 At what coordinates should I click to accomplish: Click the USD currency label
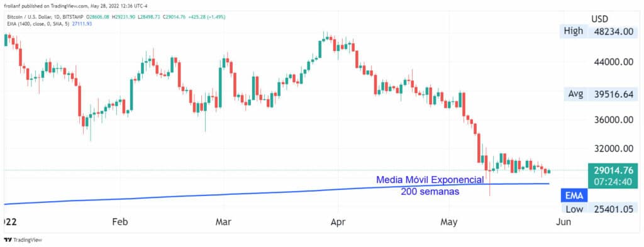[599, 19]
